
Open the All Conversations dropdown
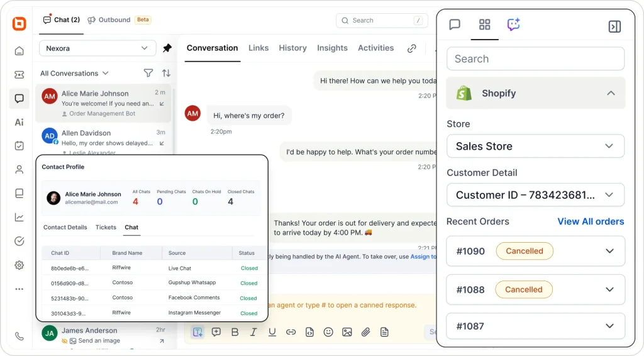point(74,73)
